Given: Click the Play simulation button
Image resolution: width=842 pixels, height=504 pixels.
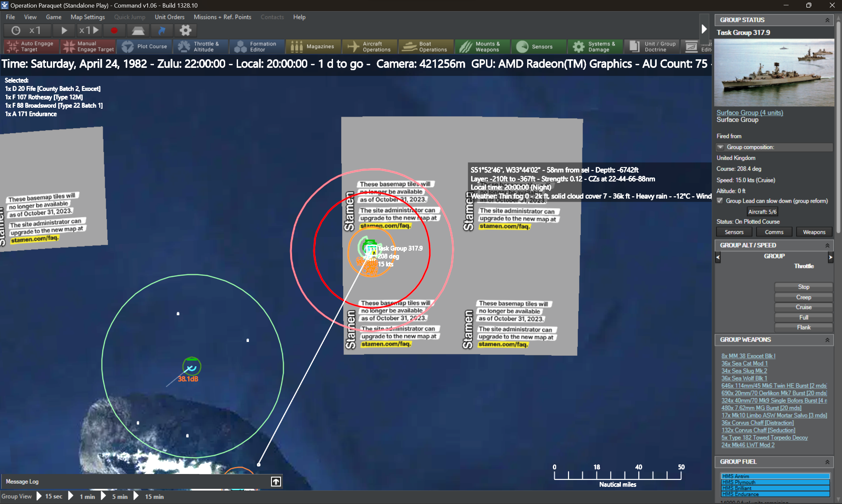Looking at the screenshot, I should (x=64, y=31).
